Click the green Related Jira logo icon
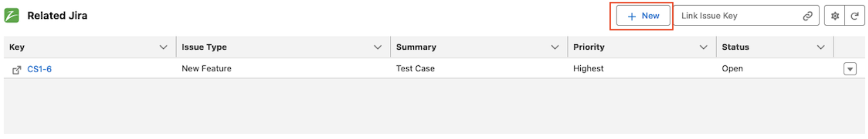This screenshot has width=868, height=139. point(11,16)
